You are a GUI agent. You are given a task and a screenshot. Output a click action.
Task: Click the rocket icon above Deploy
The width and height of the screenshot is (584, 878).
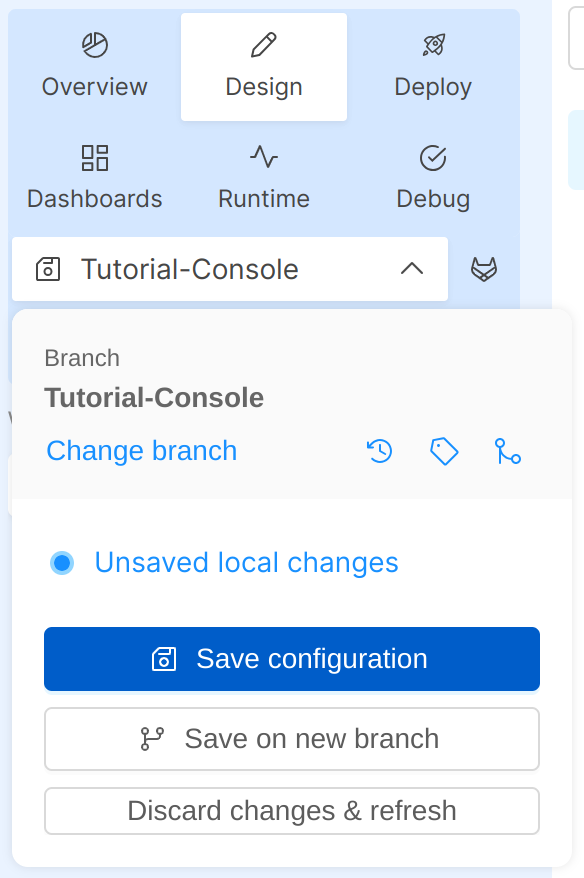(433, 43)
